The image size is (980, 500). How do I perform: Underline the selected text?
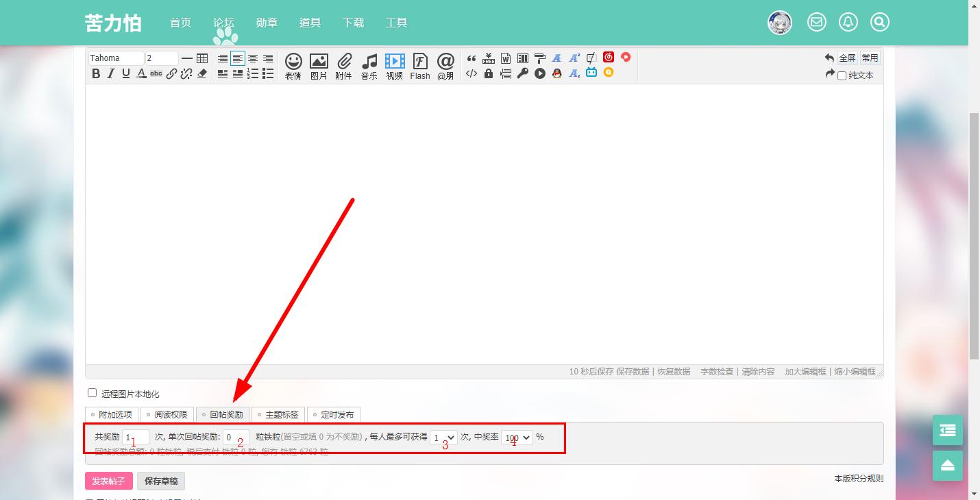click(x=126, y=73)
